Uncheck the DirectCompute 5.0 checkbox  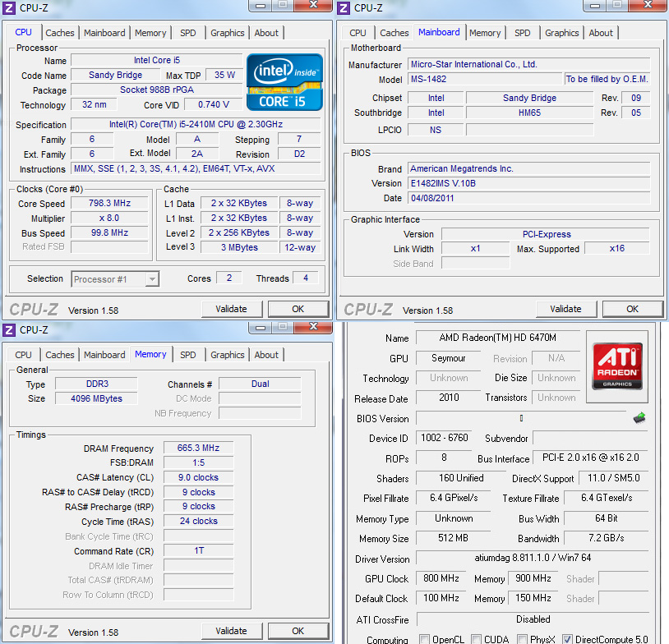[x=567, y=639]
